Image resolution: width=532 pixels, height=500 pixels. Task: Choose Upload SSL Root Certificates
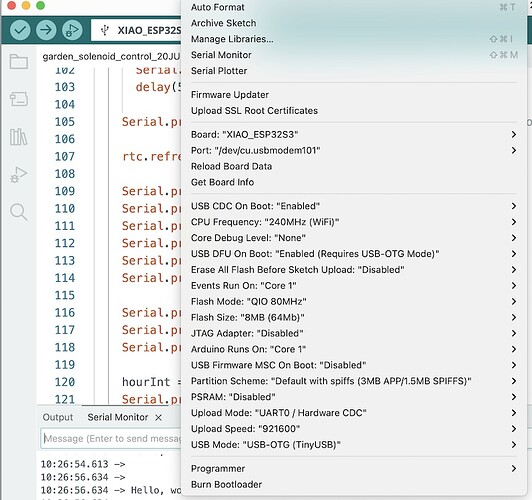(x=353, y=111)
